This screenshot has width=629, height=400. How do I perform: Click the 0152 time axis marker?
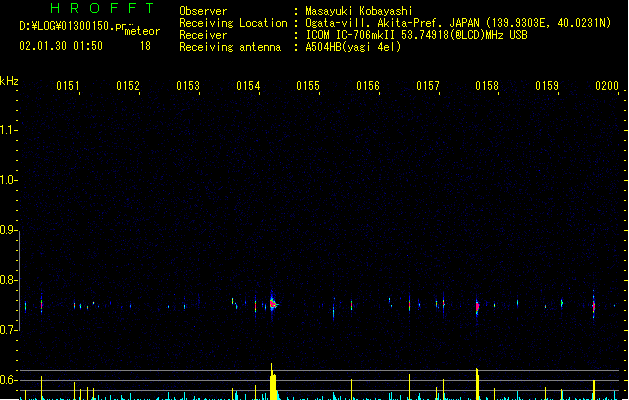128,85
